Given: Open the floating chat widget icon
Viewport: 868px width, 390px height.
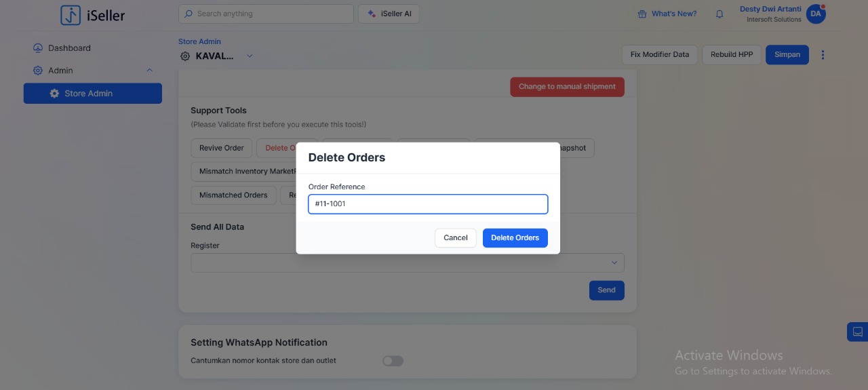Looking at the screenshot, I should [x=857, y=332].
